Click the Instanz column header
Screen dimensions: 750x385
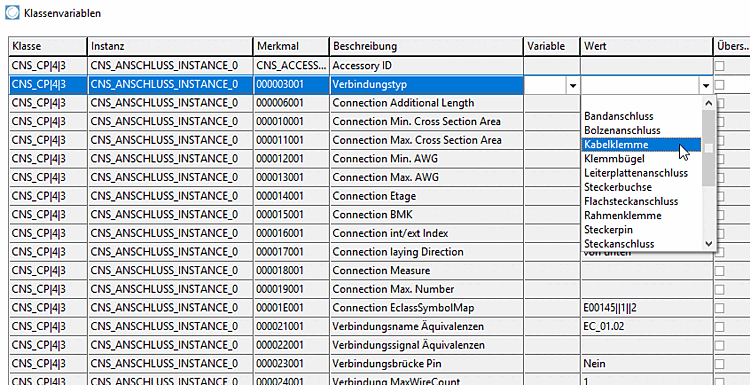pos(171,46)
